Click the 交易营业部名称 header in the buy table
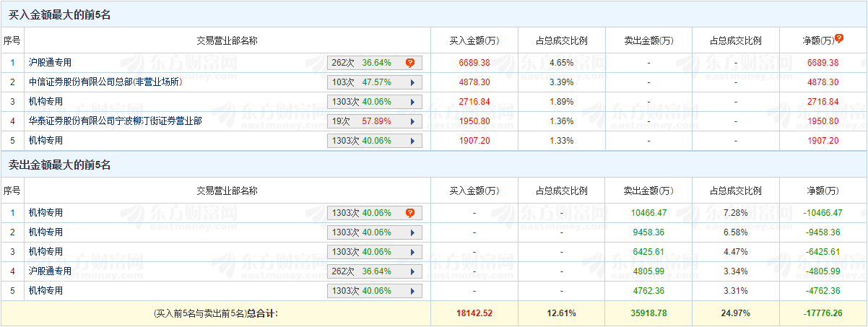Viewport: 868px width, 327px height. (x=227, y=40)
